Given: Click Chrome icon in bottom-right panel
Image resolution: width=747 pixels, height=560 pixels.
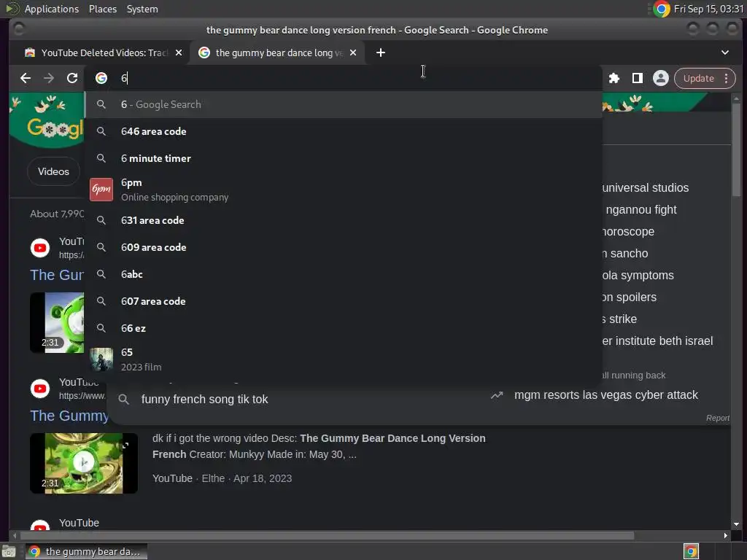Looking at the screenshot, I should tap(691, 551).
